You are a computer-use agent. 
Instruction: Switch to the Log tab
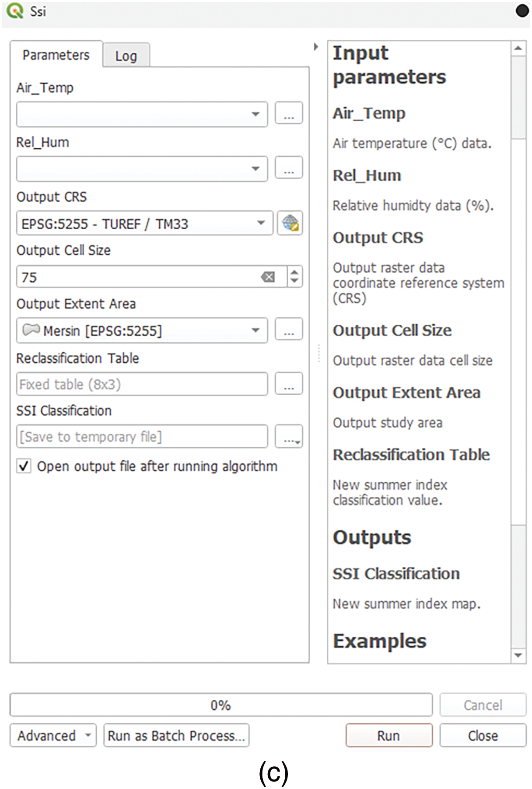point(126,56)
